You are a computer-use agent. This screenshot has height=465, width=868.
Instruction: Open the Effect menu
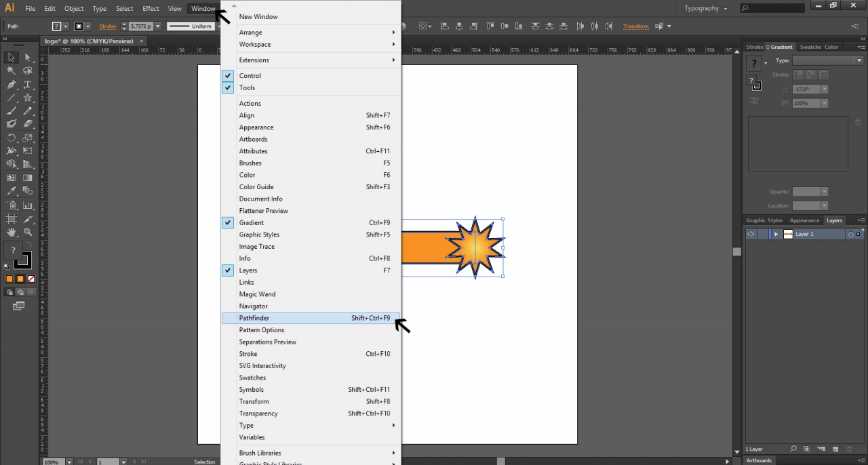click(x=151, y=9)
